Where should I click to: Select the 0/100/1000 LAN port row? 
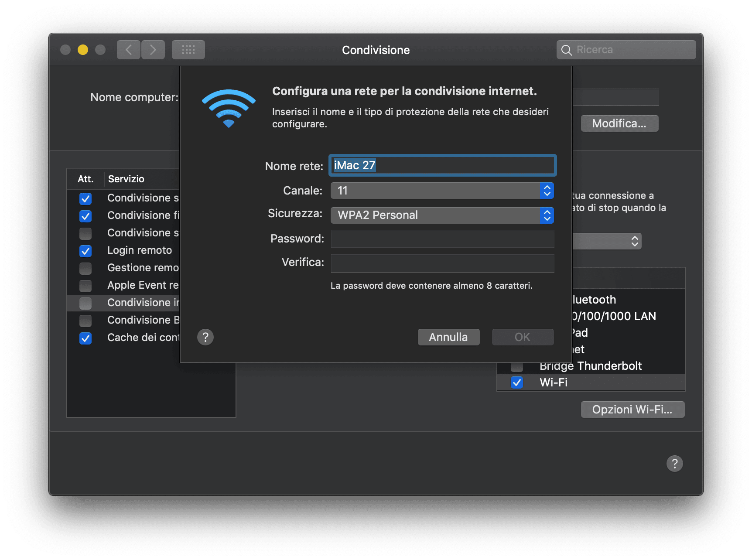click(629, 316)
